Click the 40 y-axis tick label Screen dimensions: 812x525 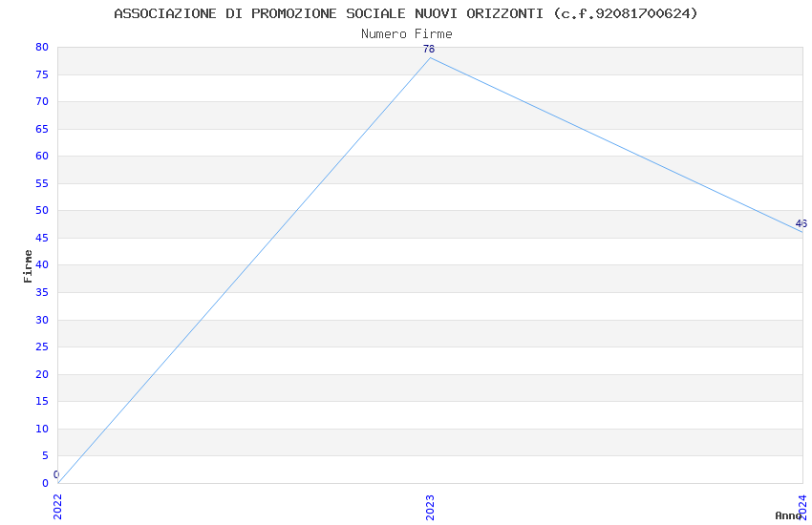click(x=42, y=264)
